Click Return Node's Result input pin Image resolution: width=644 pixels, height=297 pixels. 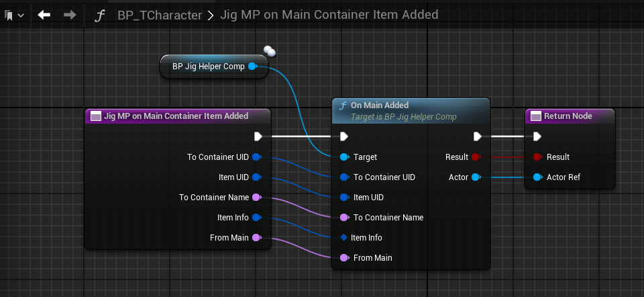(x=537, y=157)
